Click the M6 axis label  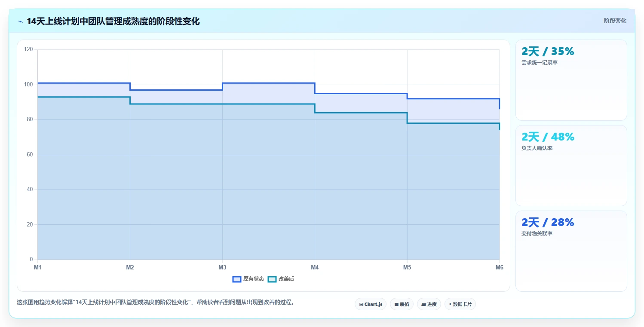(499, 268)
